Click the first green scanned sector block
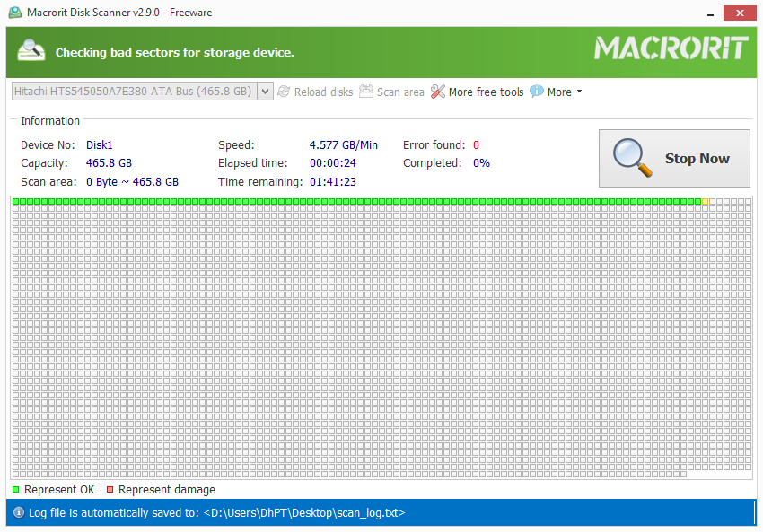The image size is (763, 532). (16, 202)
